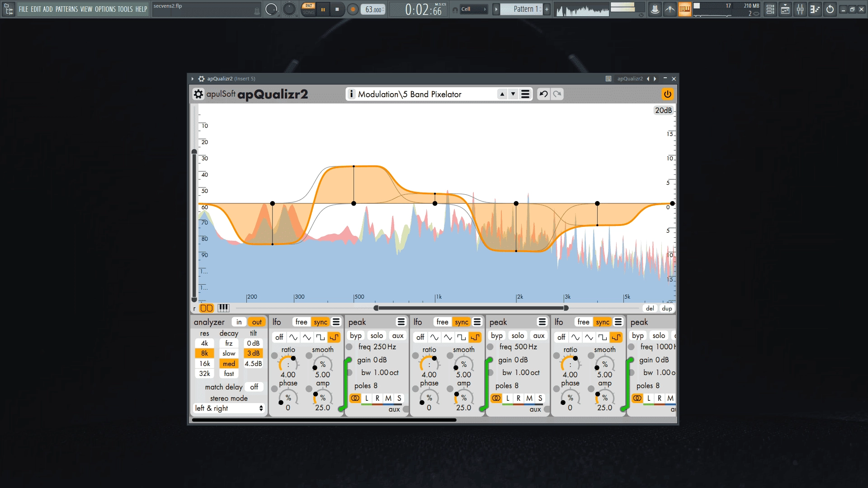Open the 500 Hz peak module menu

point(542,322)
